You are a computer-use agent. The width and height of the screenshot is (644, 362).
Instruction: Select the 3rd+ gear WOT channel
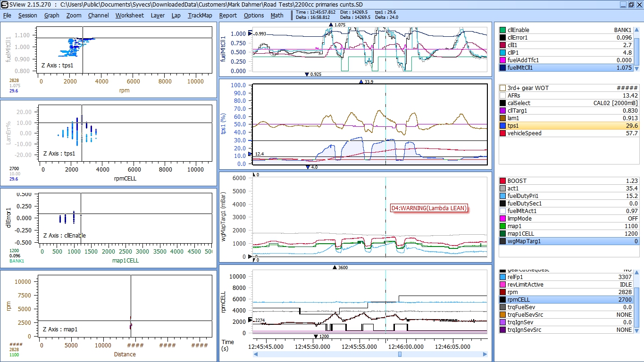[569, 88]
